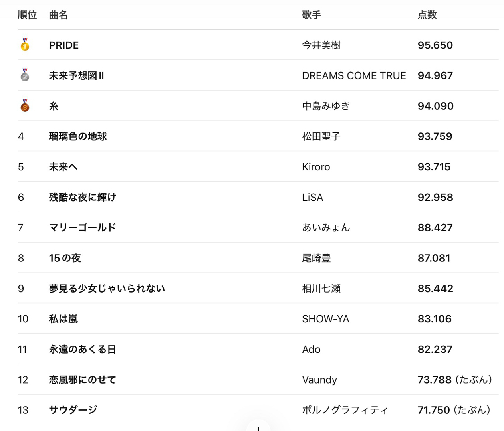Click the artist name 中島みゆき
Screen dimensions: 504x431
click(x=326, y=106)
